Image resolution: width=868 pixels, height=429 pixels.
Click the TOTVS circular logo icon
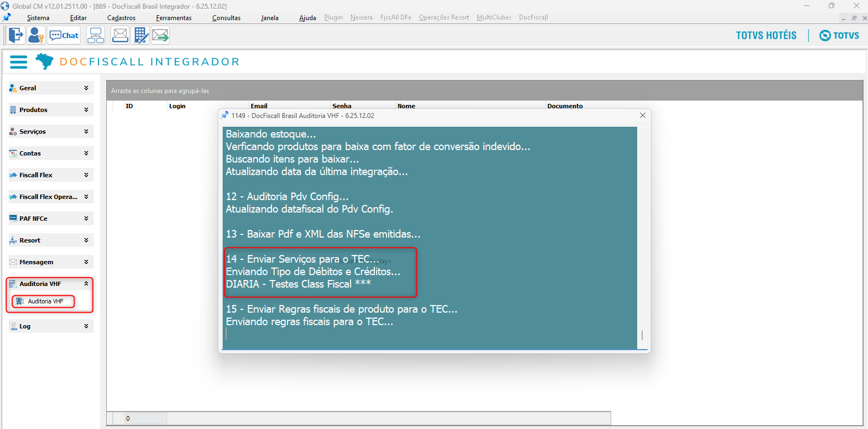point(825,35)
